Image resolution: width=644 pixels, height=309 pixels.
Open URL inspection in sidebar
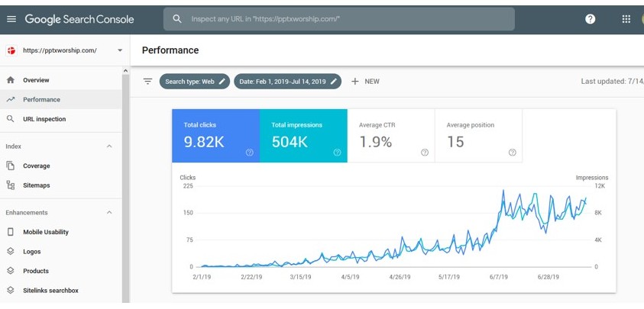click(x=44, y=119)
